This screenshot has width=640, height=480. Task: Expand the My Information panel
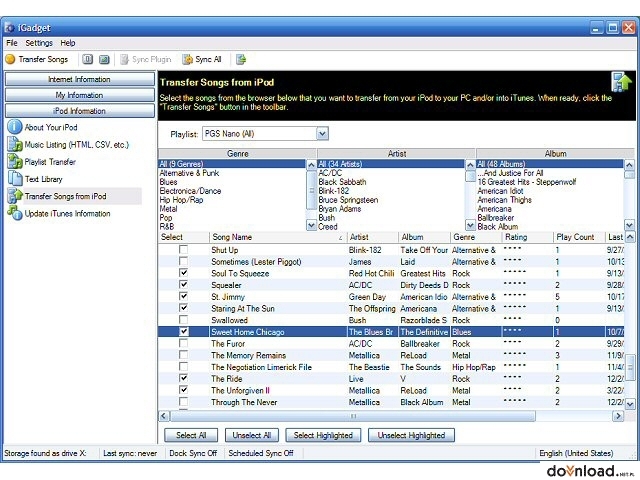tap(80, 95)
